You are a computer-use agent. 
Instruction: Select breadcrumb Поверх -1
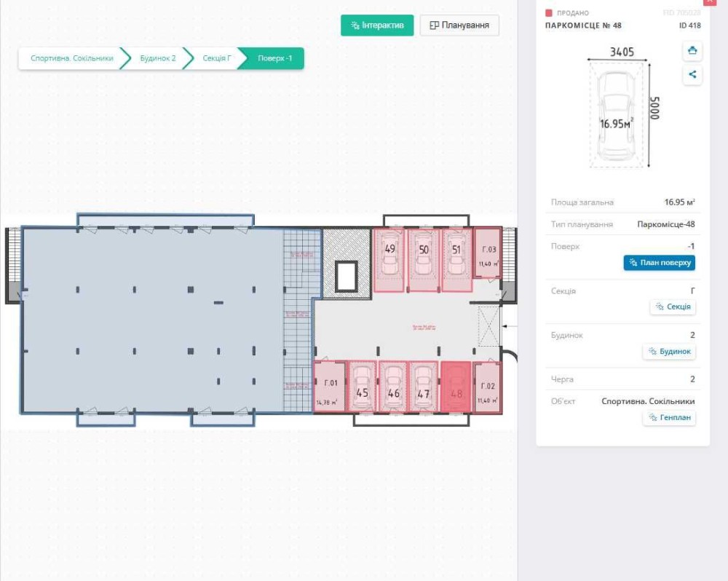tap(275, 58)
